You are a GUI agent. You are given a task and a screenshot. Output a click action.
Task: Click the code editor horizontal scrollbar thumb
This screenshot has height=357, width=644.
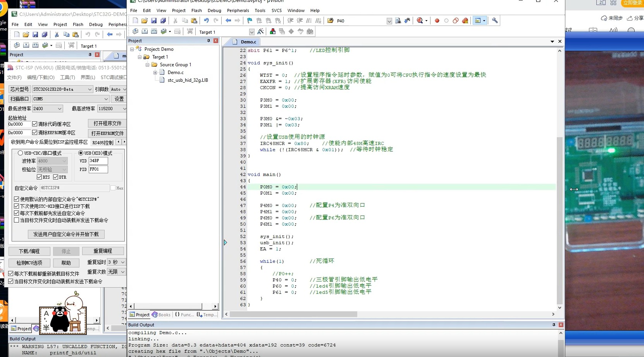293,314
